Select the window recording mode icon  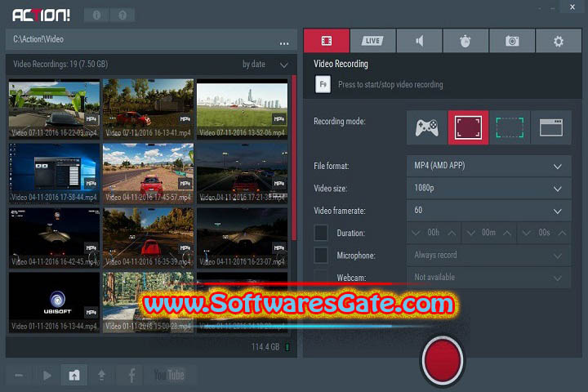click(x=551, y=127)
